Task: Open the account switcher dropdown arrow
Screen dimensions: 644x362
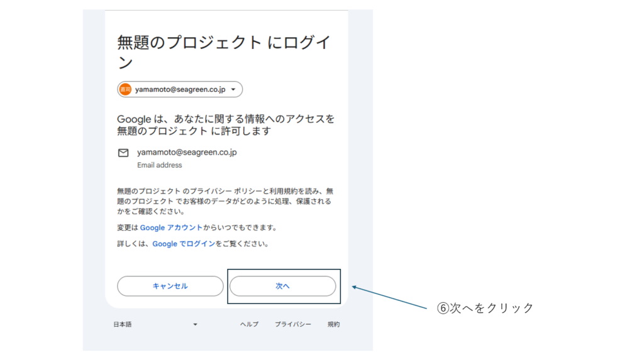Action: coord(233,90)
